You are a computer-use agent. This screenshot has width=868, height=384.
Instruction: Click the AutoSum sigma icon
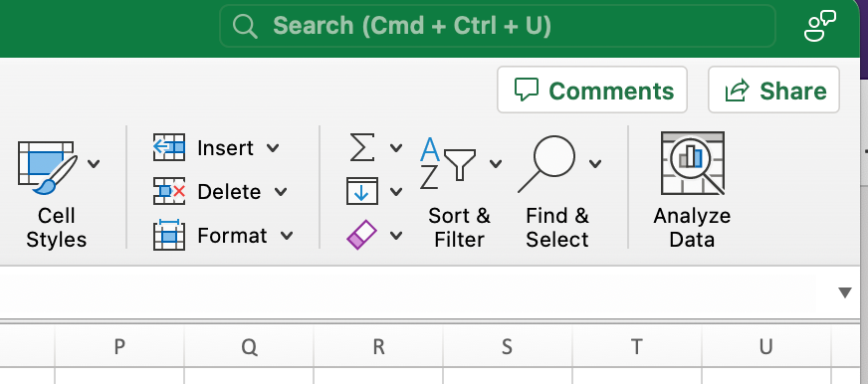362,148
